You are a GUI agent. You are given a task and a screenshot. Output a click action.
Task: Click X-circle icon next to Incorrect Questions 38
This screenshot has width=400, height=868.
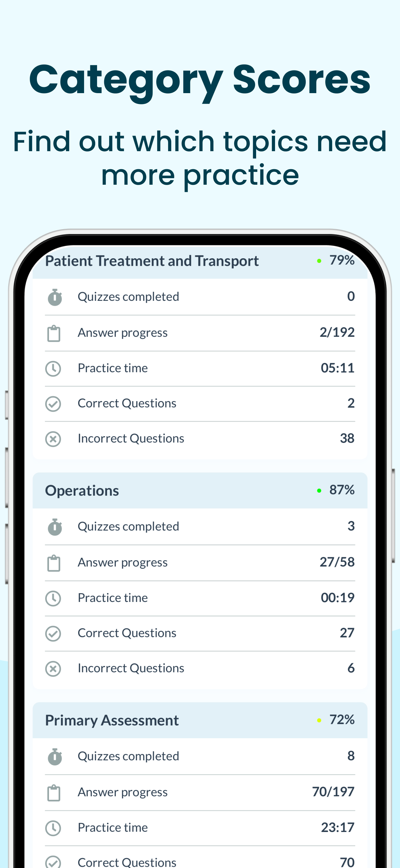point(53,439)
